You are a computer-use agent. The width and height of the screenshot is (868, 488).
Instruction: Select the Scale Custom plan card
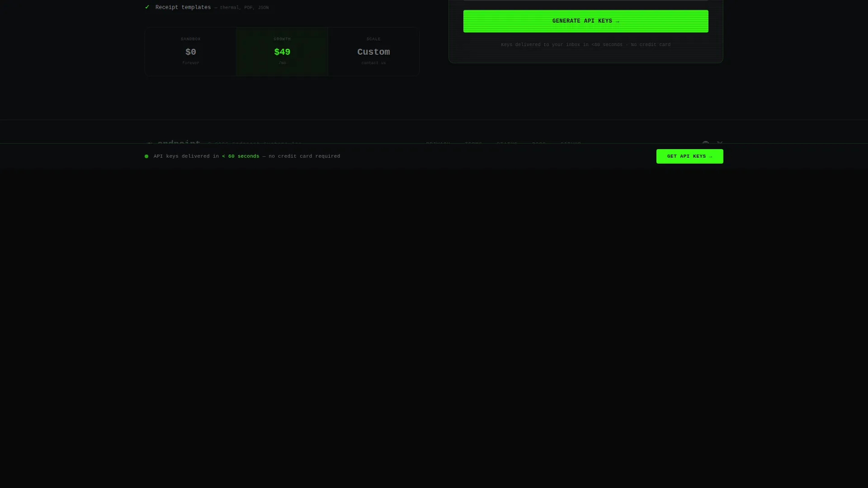coord(373,52)
